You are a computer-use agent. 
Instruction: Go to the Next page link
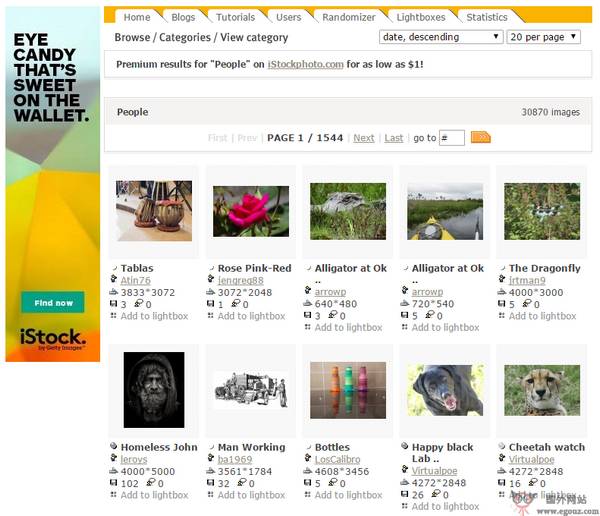tap(364, 138)
